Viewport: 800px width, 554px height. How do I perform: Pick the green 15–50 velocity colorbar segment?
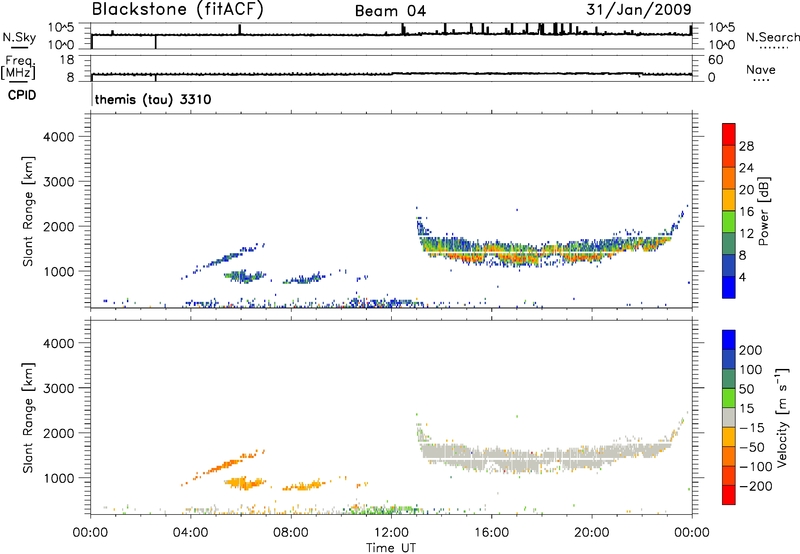click(x=729, y=398)
